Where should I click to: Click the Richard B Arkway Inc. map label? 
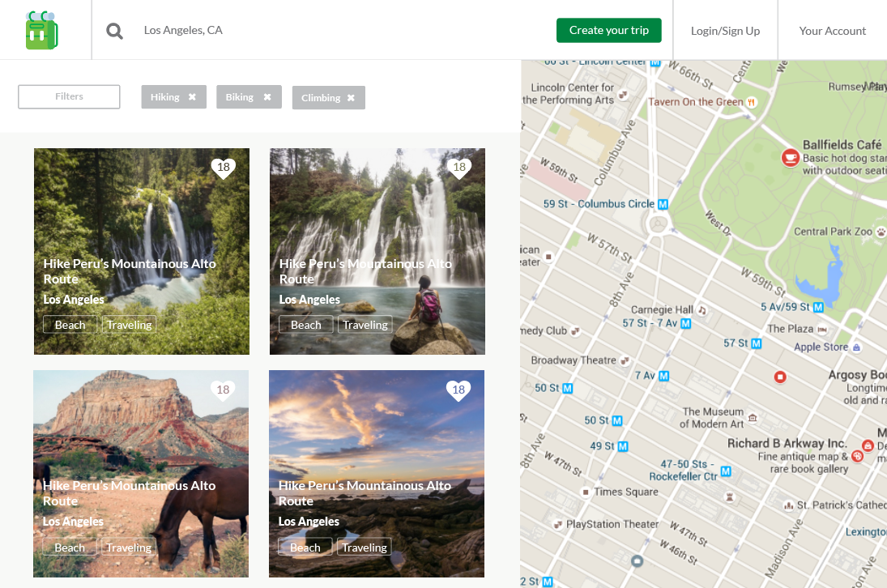[x=787, y=443]
